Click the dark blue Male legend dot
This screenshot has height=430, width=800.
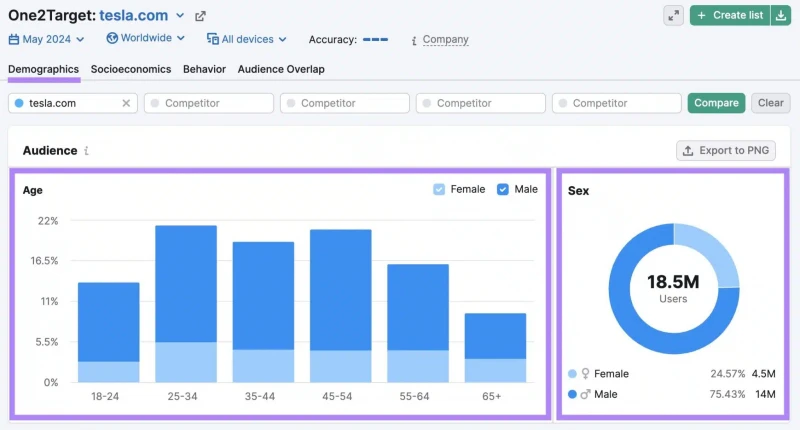click(572, 394)
